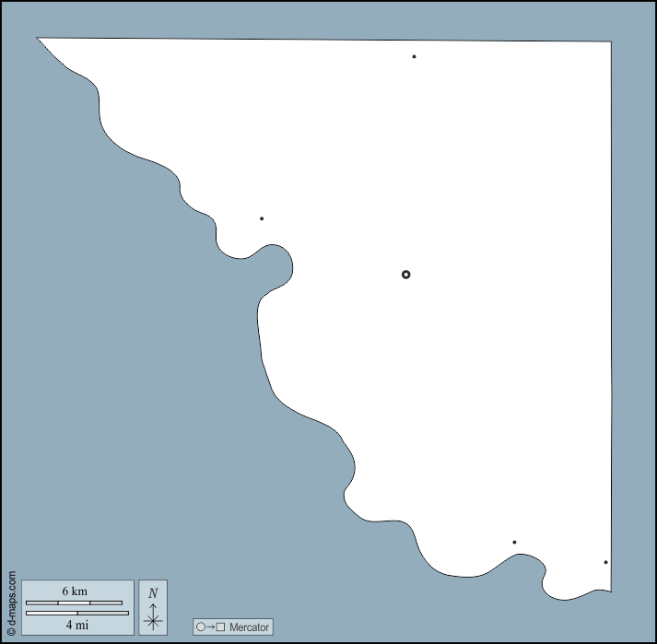Click the southern city dot left of the corner dot

[514, 542]
